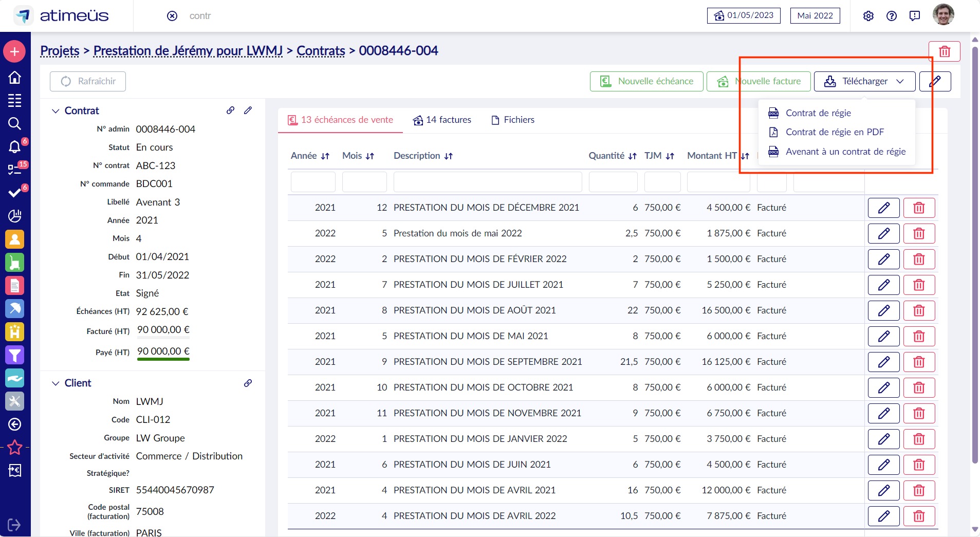Delete the Prestation du mois de mai 2022 row
Screen dimensions: 980x537
coord(918,233)
